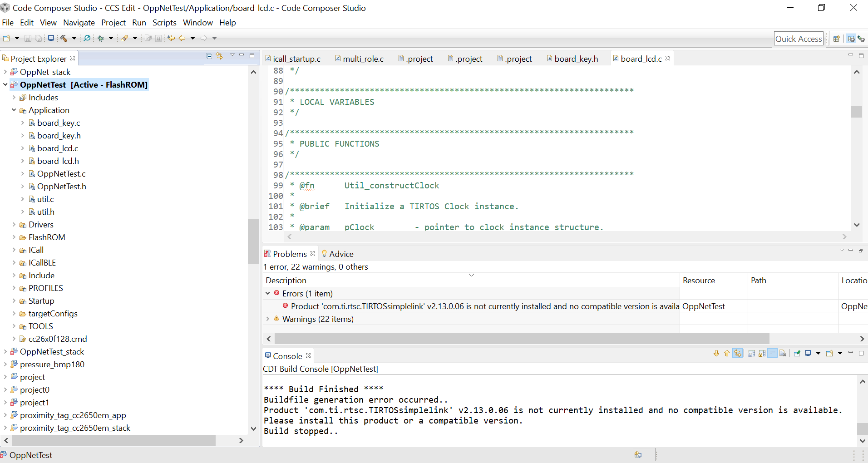
Task: Maximize the Problems view
Action: coord(861,250)
